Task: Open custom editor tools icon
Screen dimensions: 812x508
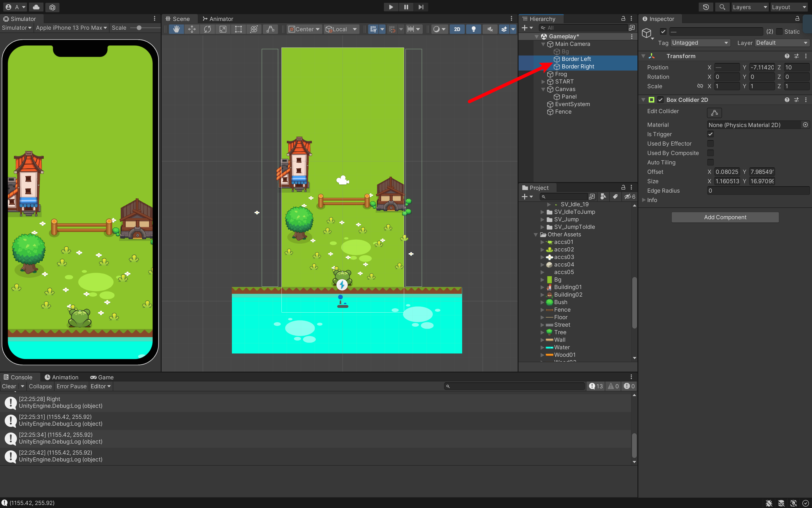Action: 270,29
